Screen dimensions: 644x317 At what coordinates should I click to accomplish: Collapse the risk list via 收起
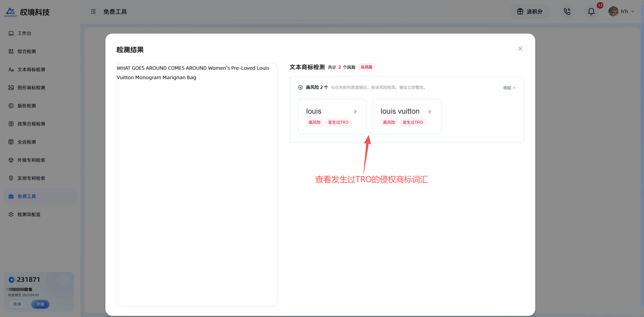pos(509,88)
